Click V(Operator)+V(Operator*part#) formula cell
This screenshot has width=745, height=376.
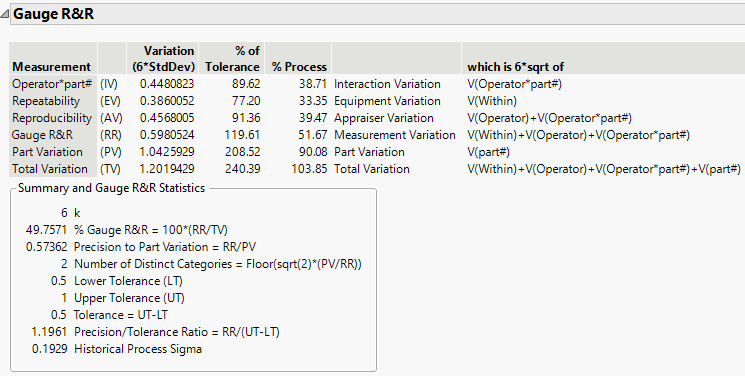click(x=549, y=118)
